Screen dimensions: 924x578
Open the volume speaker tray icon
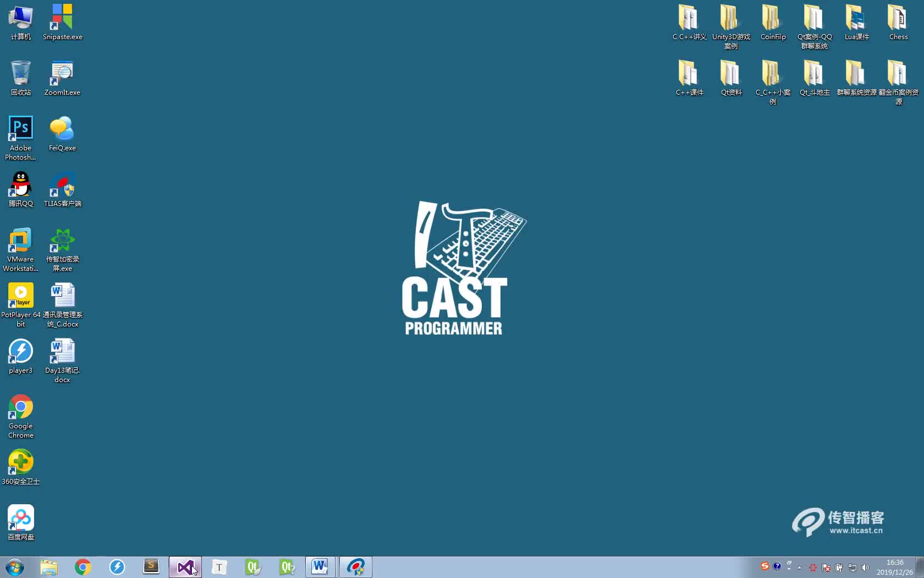coord(865,568)
